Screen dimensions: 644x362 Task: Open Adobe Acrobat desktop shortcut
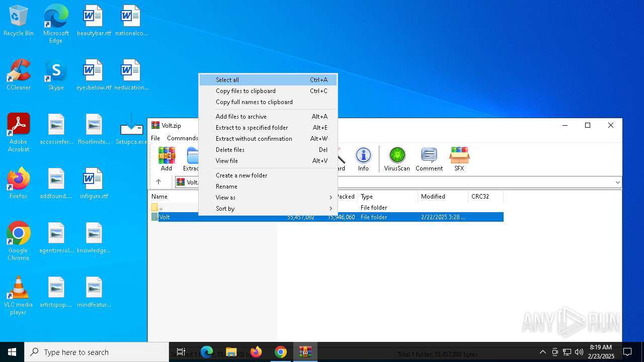click(19, 133)
